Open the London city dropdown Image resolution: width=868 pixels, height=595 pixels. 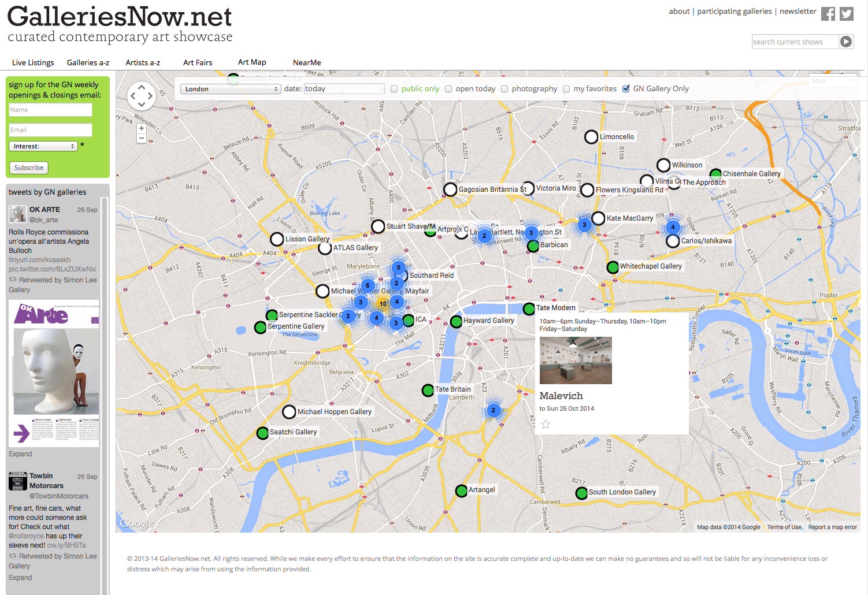pyautogui.click(x=231, y=89)
